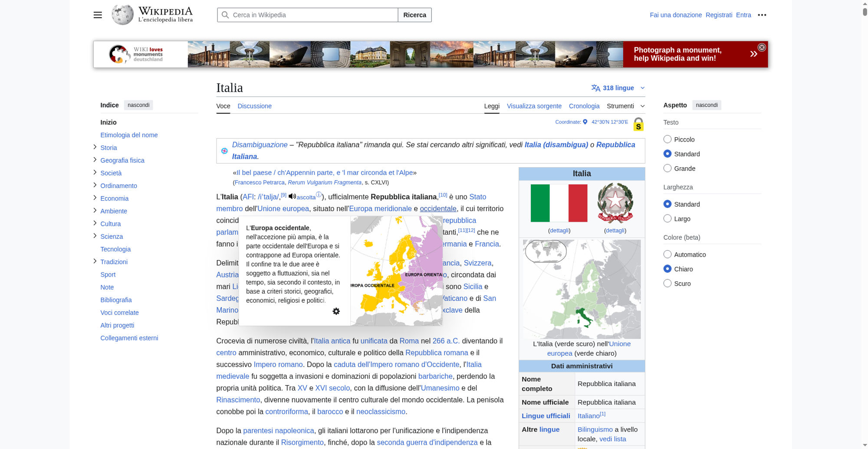The image size is (868, 449).
Task: Click the Wikipedia globe logo
Action: 122,15
